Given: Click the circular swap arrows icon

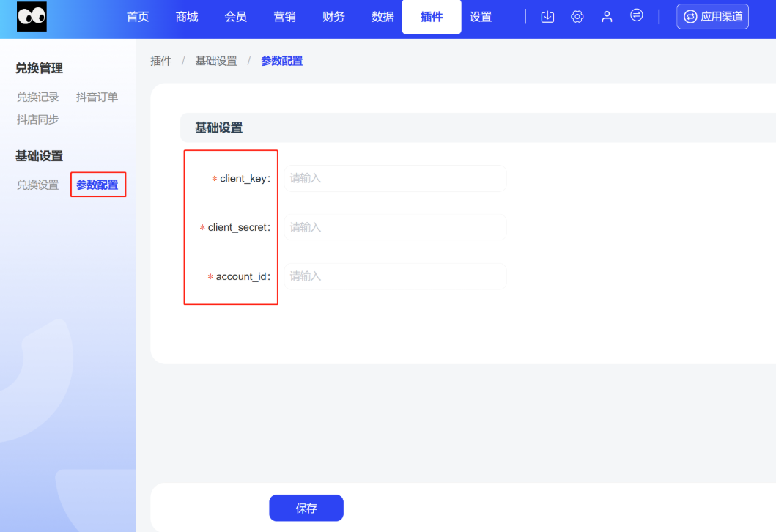Looking at the screenshot, I should point(637,15).
